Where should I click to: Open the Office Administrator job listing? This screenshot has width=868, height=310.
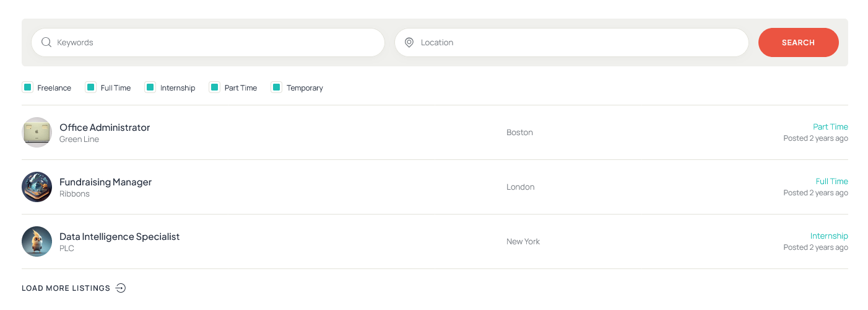pyautogui.click(x=435, y=132)
